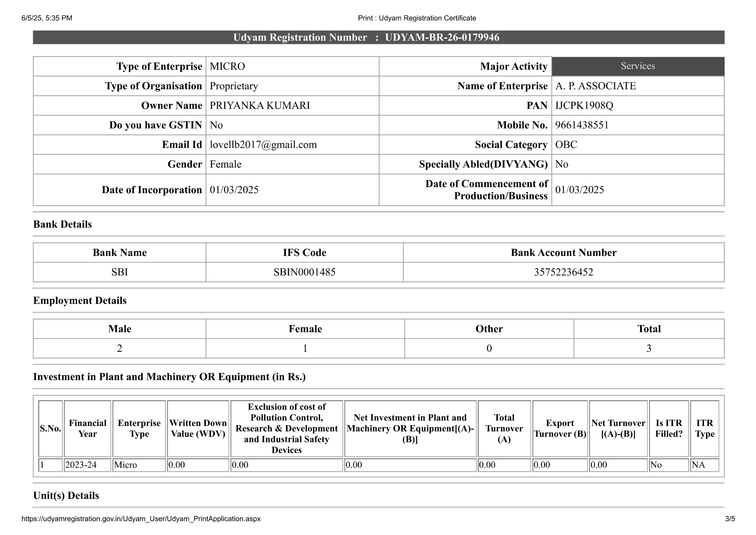This screenshot has height=535, width=756.
Task: Select bank account number 35752236452
Action: [x=563, y=272]
